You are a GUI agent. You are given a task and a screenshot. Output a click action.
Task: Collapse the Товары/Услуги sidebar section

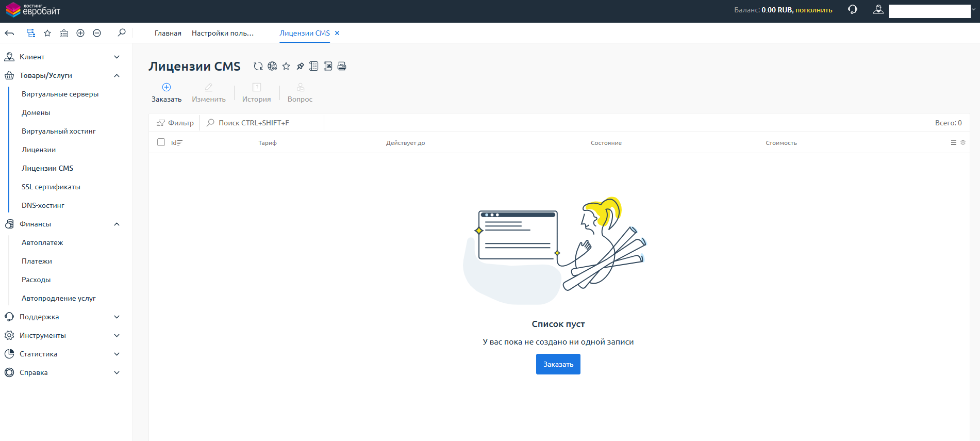pyautogui.click(x=117, y=75)
